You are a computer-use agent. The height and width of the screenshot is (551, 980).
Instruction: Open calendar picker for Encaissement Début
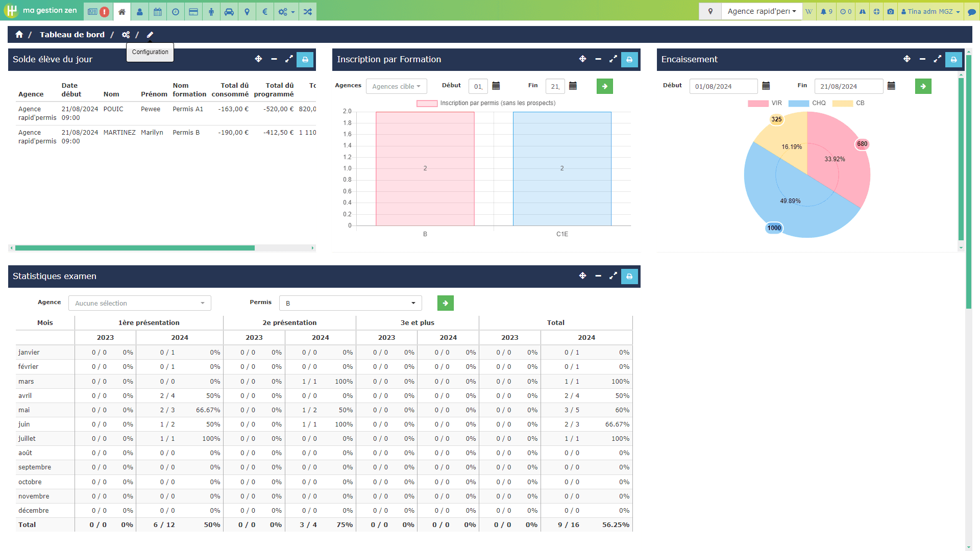[x=766, y=86]
